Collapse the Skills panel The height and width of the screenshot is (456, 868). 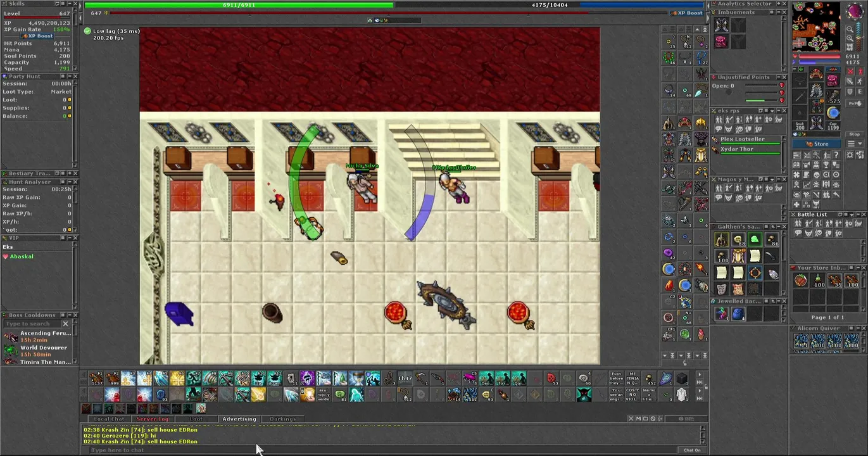point(69,4)
